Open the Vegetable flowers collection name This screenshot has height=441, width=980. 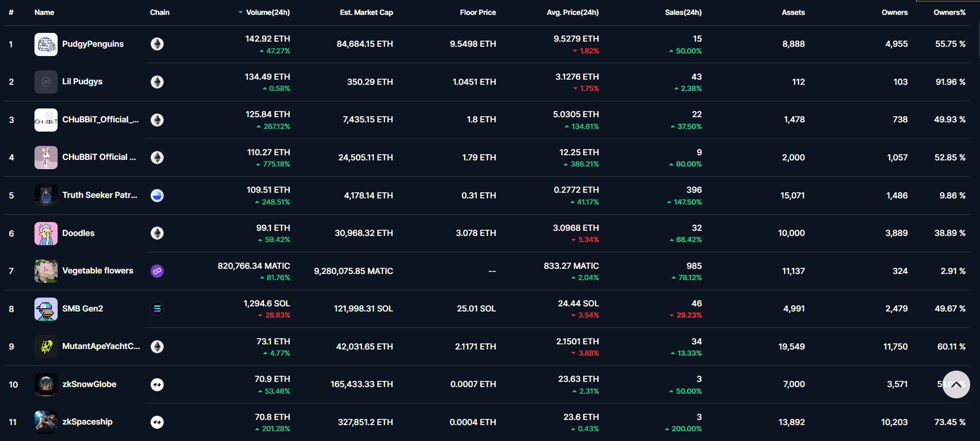click(x=98, y=271)
